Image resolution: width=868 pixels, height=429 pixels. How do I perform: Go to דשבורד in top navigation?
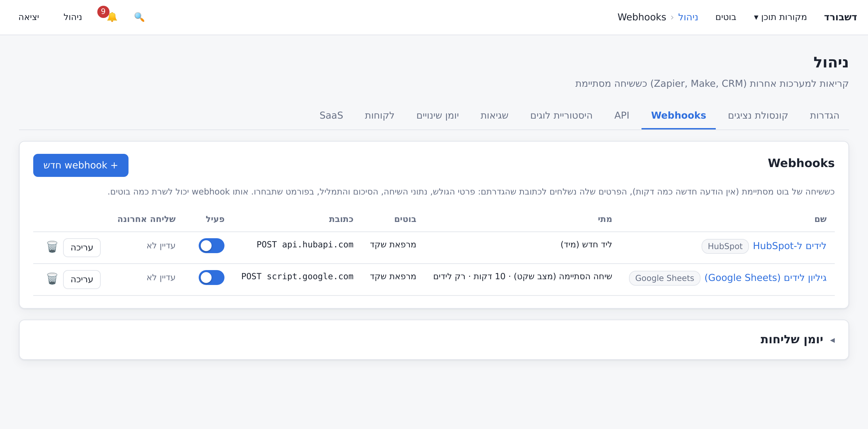point(841,17)
